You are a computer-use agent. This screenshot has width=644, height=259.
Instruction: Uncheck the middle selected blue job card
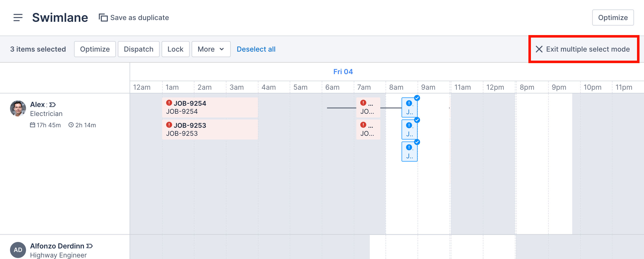417,120
